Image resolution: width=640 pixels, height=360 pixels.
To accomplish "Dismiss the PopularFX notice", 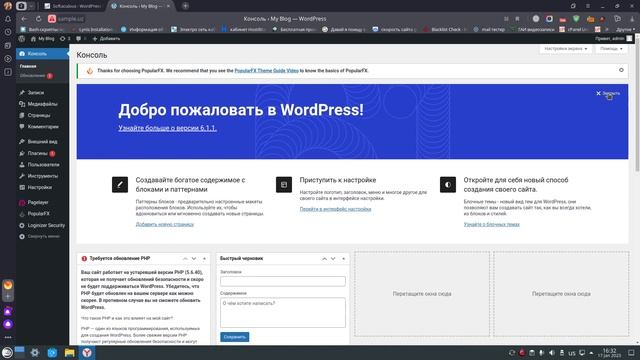I will click(621, 70).
